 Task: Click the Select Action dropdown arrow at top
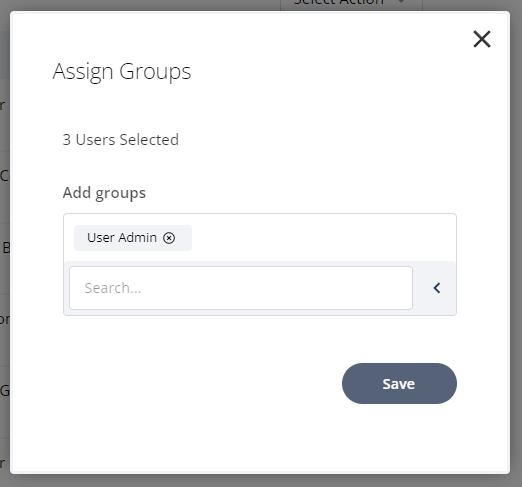pos(402,2)
